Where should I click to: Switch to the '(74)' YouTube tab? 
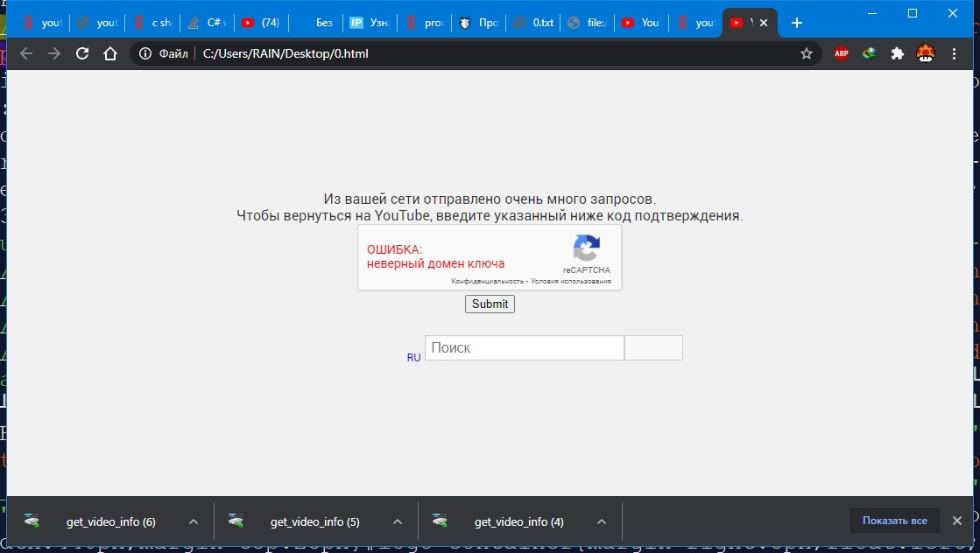[261, 23]
